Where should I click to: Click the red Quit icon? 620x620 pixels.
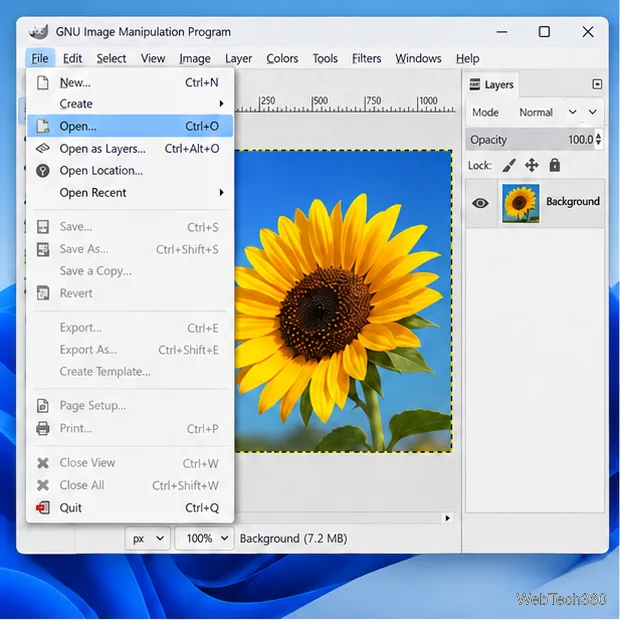click(42, 508)
